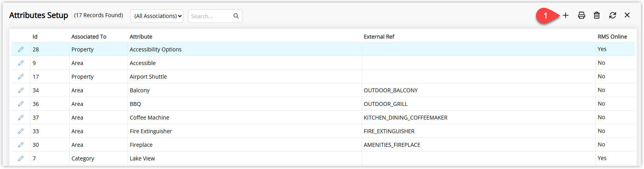The image size is (644, 169).
Task: Sort by Associated To column header
Action: pos(89,37)
